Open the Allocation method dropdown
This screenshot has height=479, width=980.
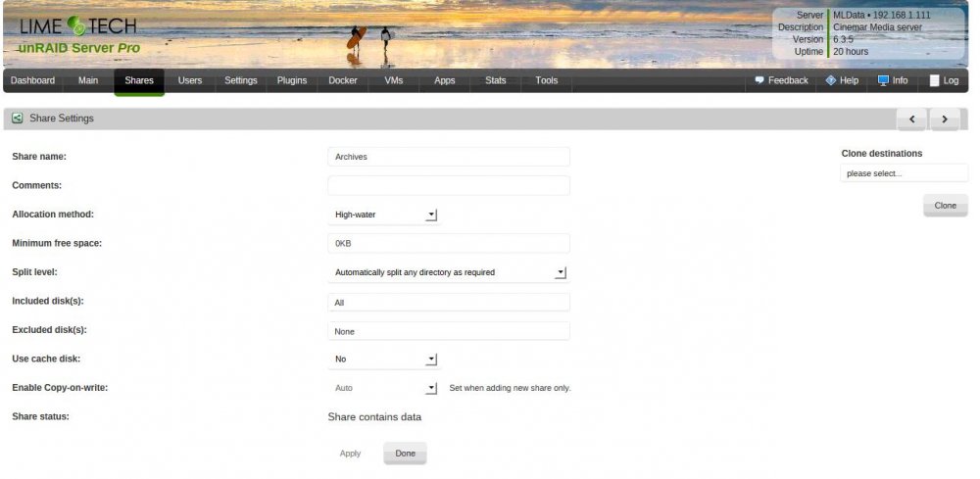pos(384,215)
